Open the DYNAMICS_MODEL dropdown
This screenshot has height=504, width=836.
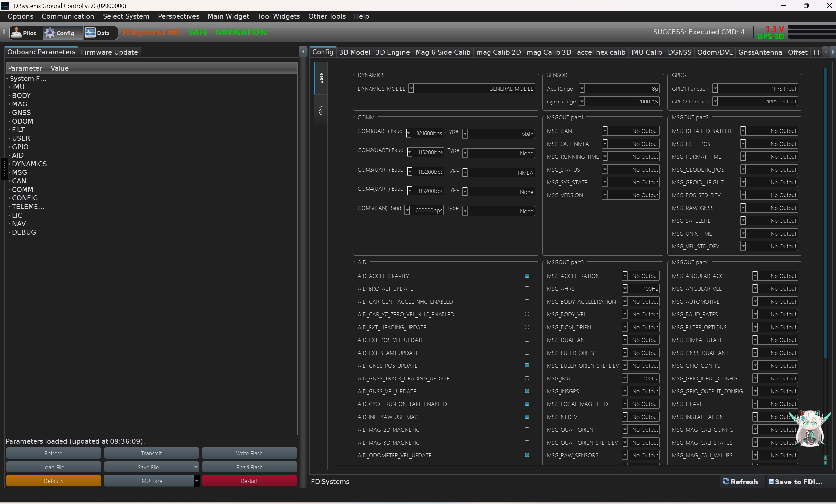tap(411, 88)
